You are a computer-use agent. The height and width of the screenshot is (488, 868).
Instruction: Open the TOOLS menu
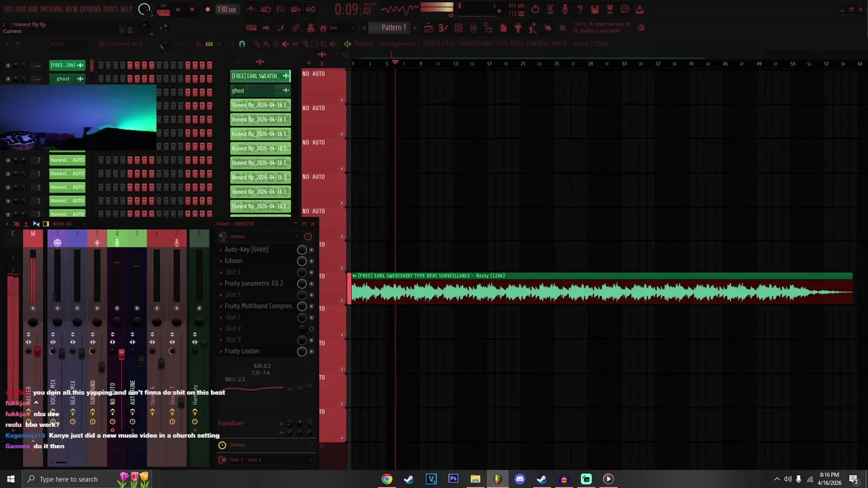pos(110,9)
